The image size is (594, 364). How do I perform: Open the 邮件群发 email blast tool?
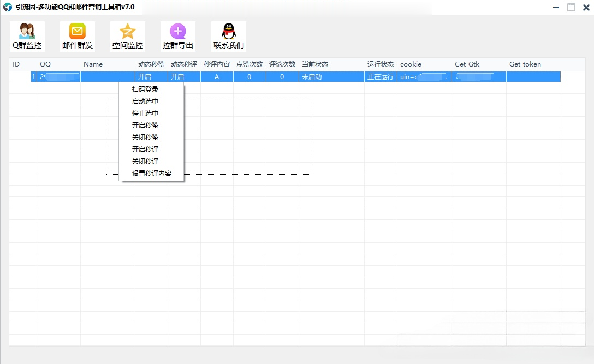77,36
